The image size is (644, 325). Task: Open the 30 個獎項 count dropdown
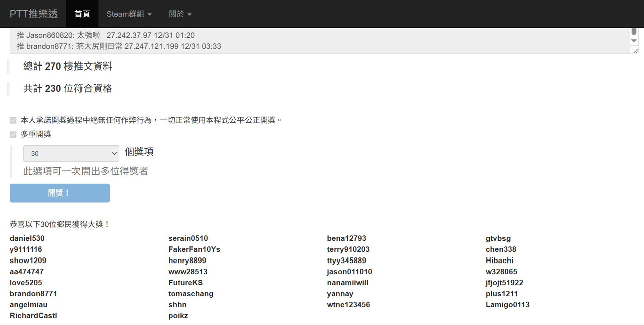[71, 153]
